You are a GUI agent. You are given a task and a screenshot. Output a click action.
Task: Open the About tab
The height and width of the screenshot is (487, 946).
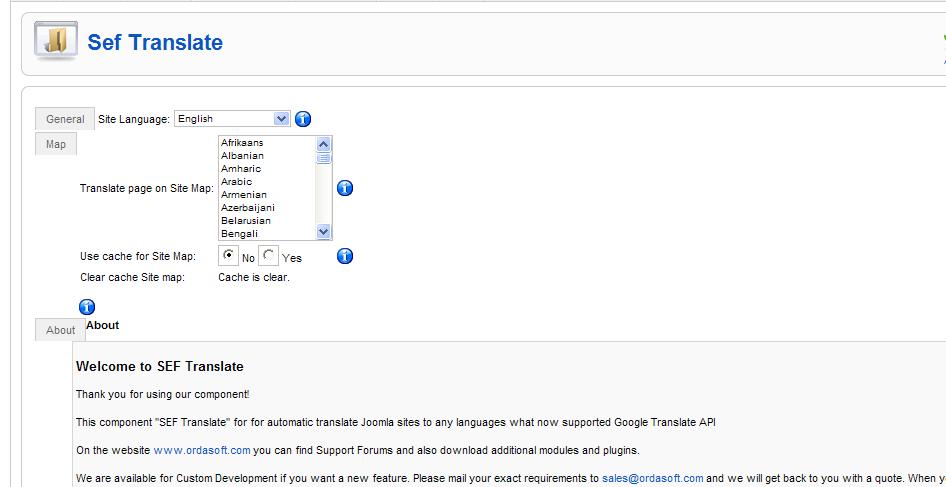[60, 330]
